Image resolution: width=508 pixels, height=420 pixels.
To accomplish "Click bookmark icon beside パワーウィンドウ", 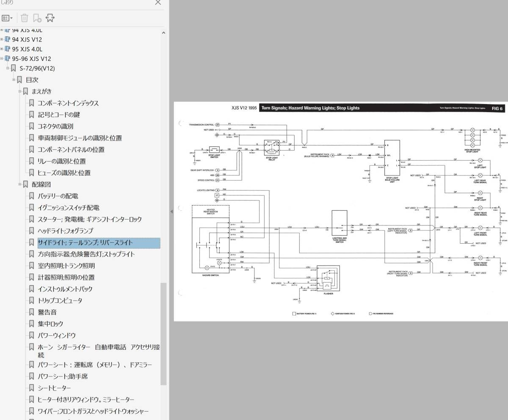I will coord(31,335).
